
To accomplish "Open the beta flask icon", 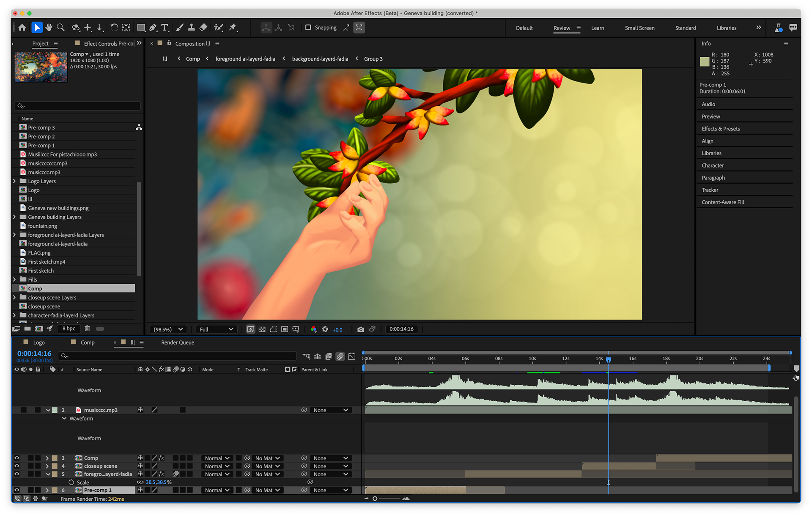I will coord(778,28).
